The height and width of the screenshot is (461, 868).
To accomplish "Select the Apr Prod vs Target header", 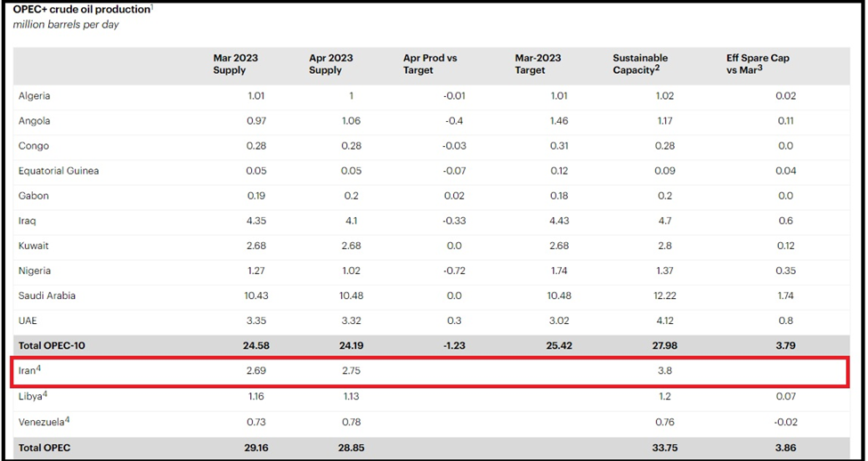I will (430, 64).
